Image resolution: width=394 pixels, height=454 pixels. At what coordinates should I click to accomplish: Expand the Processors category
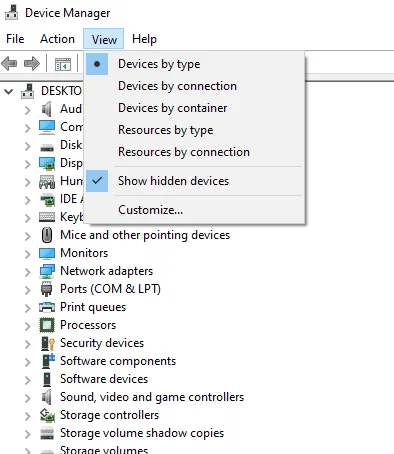pyautogui.click(x=28, y=326)
